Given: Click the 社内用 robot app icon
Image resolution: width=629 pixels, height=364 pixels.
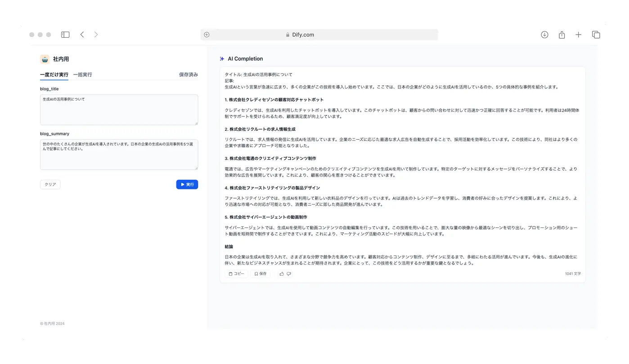Looking at the screenshot, I should [x=44, y=58].
